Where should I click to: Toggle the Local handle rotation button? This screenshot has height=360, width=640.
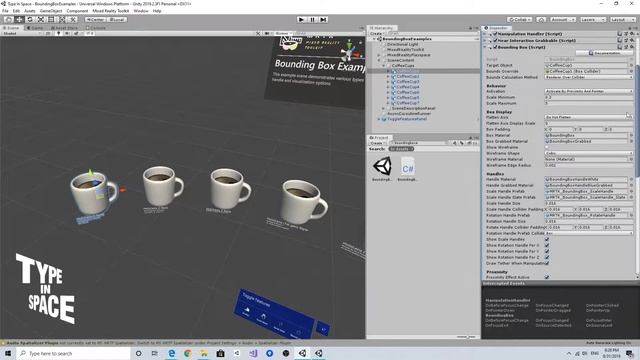pyautogui.click(x=117, y=19)
